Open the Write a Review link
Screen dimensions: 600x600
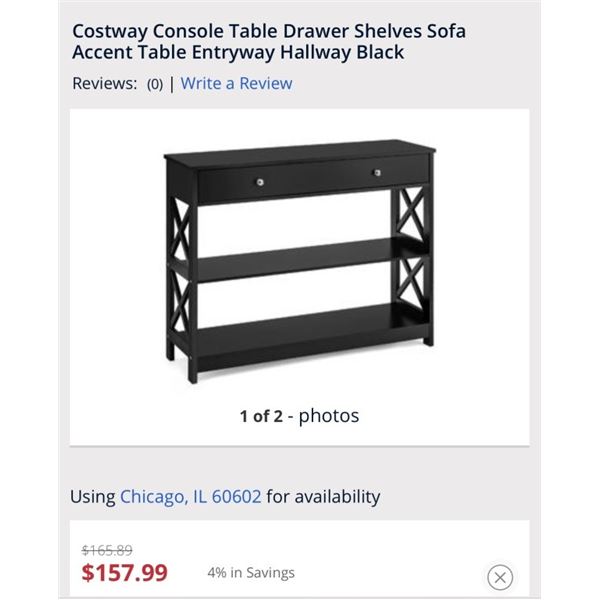(x=236, y=83)
